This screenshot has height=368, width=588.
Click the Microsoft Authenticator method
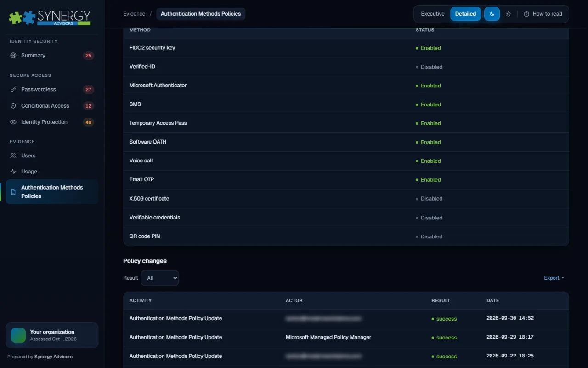pyautogui.click(x=158, y=86)
